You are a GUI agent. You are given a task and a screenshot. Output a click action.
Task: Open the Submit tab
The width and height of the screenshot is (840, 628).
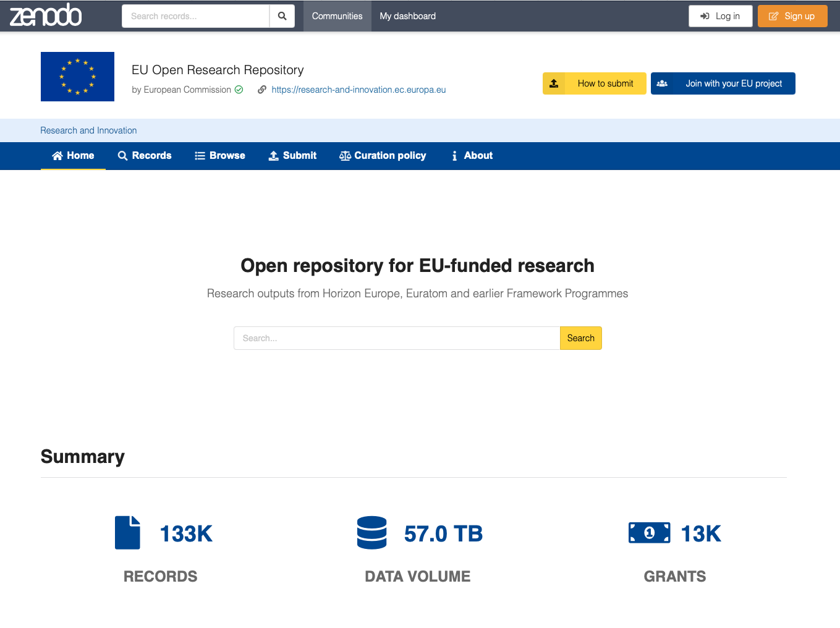(292, 156)
